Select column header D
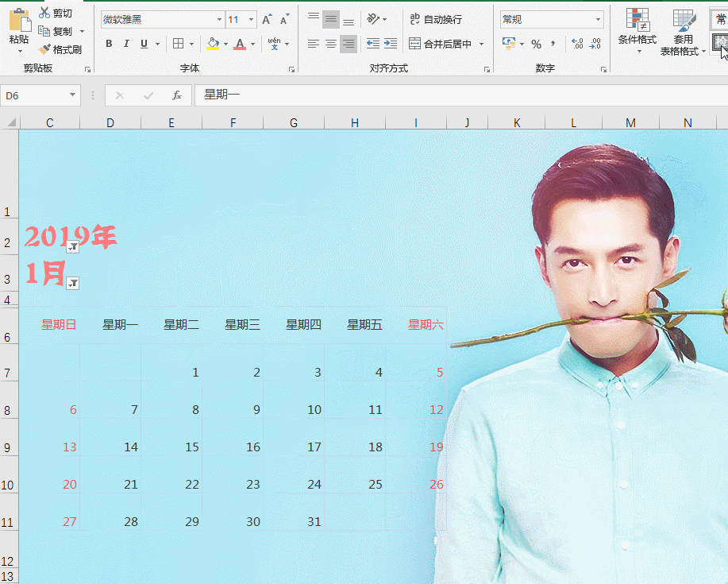728x584 pixels. [x=110, y=122]
